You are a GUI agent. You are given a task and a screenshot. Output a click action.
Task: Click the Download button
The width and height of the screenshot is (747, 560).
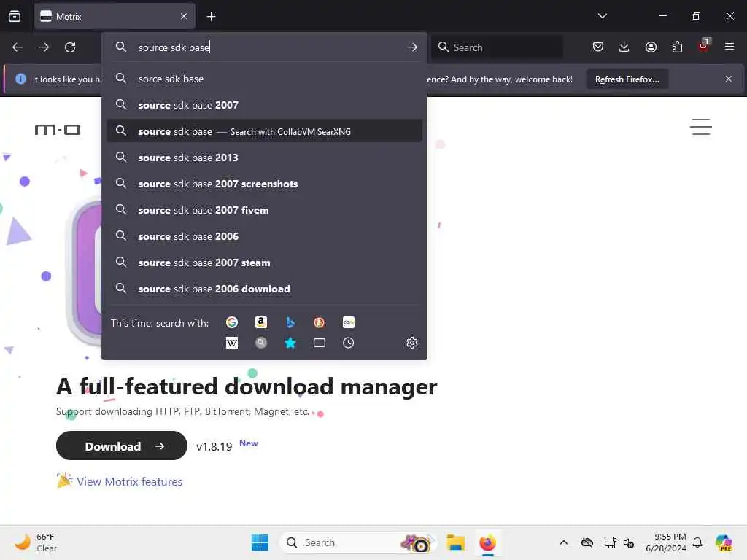tap(122, 446)
